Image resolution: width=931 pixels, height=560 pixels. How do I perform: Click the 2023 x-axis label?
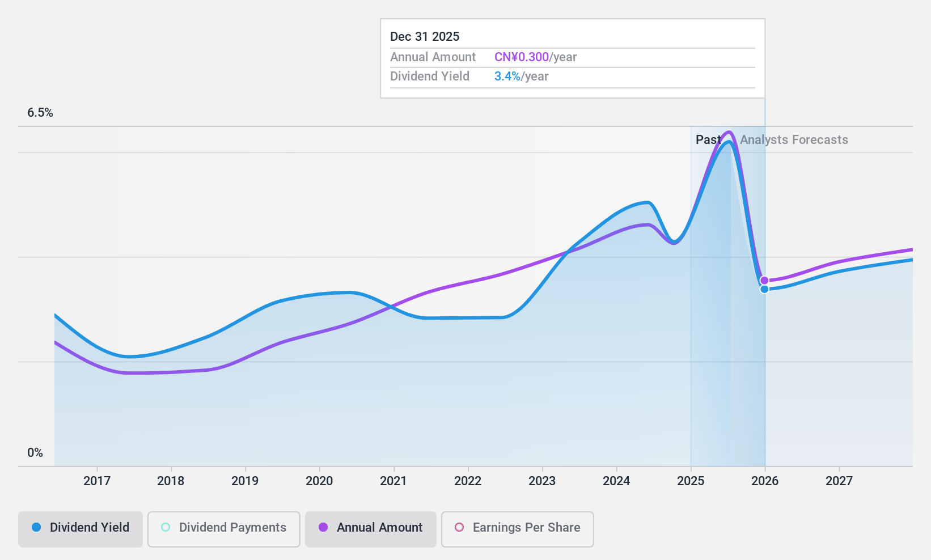tap(542, 481)
